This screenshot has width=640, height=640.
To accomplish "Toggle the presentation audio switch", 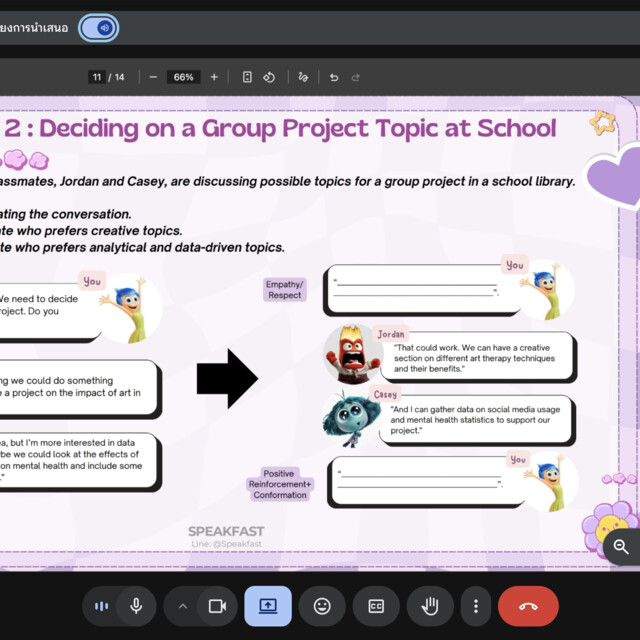I will 98,28.
